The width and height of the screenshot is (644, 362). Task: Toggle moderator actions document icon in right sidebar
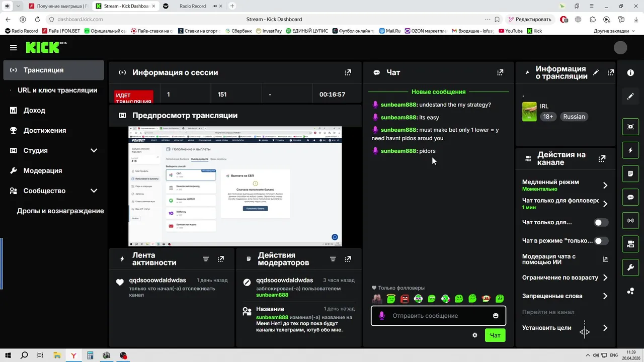point(630,174)
